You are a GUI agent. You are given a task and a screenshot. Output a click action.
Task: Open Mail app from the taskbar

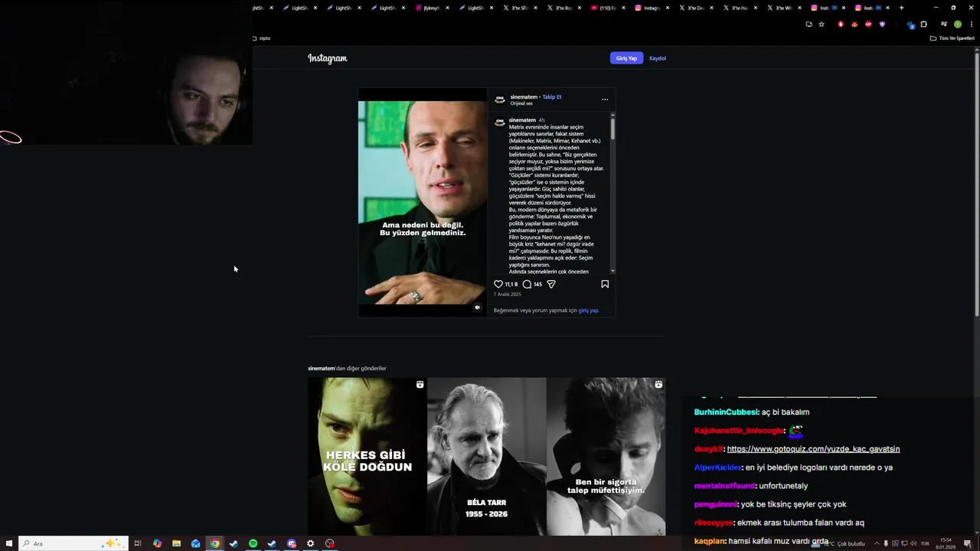pos(196,543)
